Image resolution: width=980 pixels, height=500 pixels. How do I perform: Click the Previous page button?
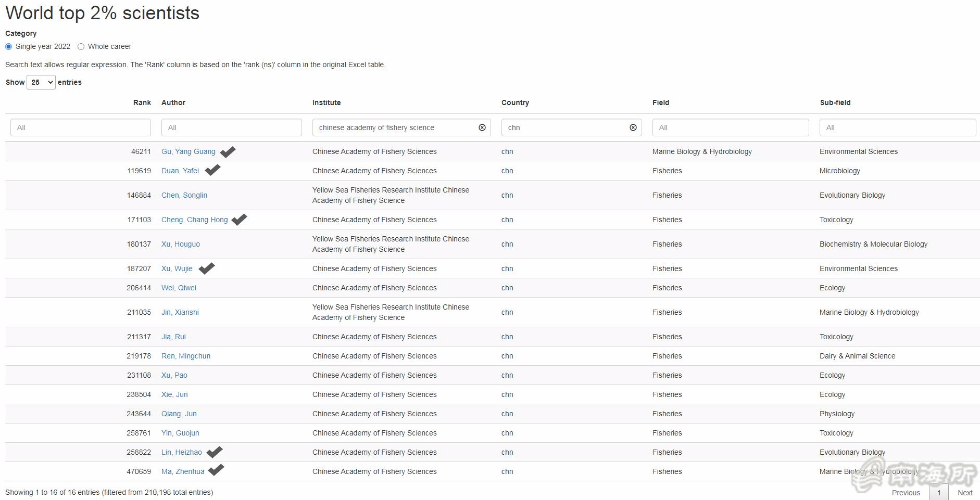(906, 492)
